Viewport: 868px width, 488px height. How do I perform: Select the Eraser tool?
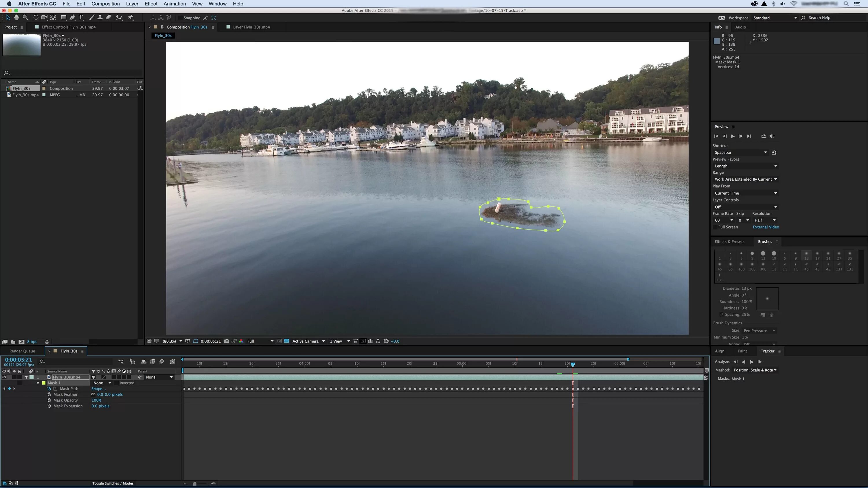tap(109, 18)
